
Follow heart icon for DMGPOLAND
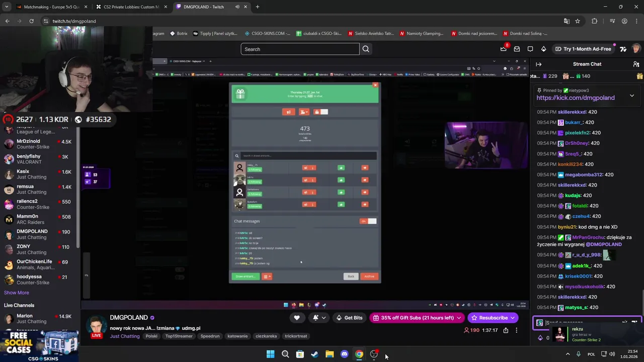point(297,318)
